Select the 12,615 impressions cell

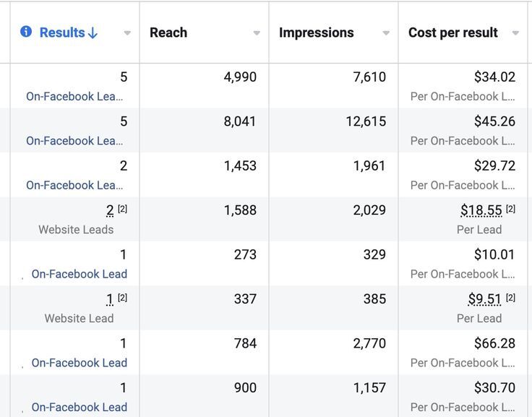point(366,121)
